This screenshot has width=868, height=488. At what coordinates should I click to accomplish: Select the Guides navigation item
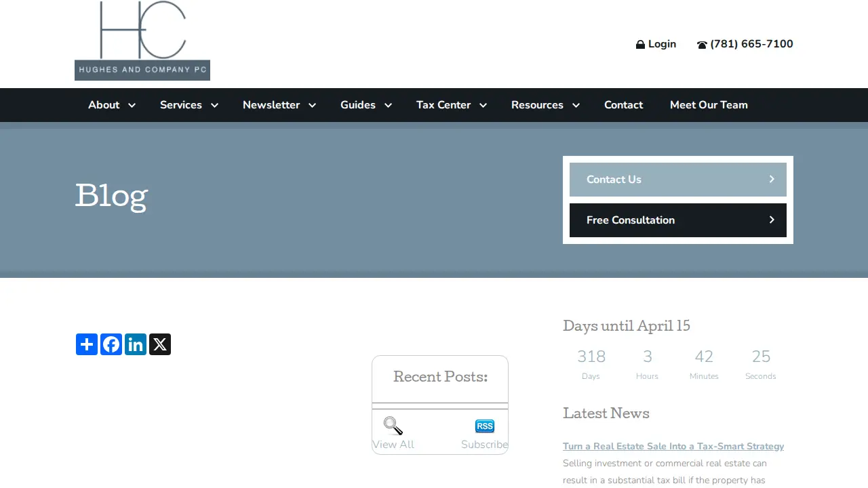coord(358,105)
